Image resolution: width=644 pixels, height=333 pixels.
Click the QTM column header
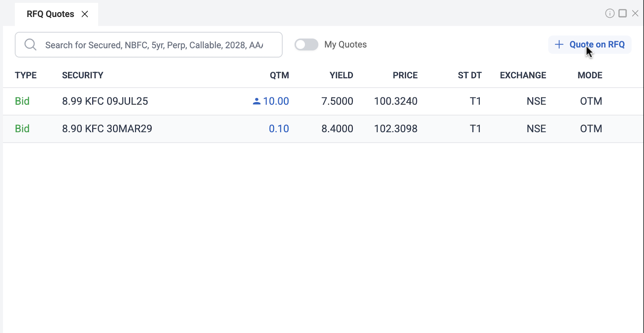click(279, 75)
